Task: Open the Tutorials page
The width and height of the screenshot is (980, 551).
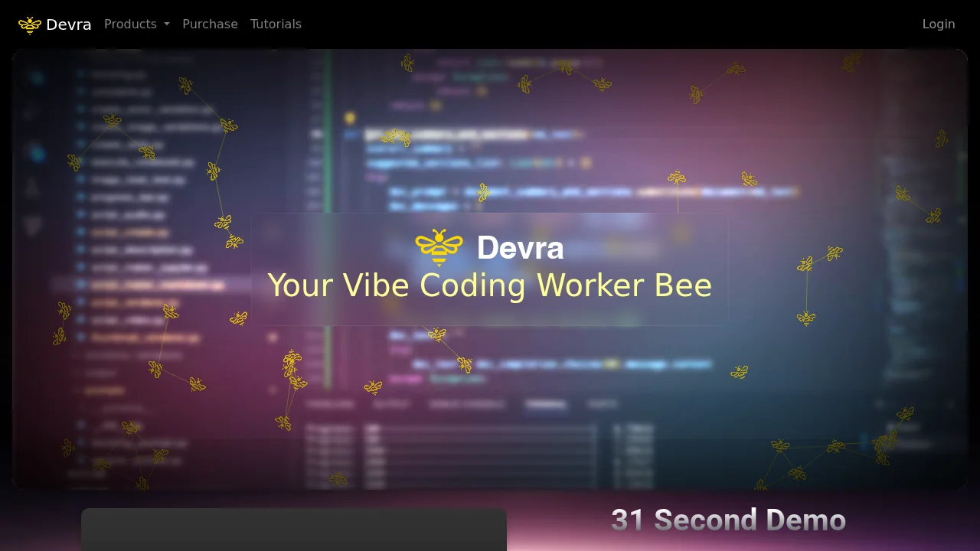Action: click(276, 24)
